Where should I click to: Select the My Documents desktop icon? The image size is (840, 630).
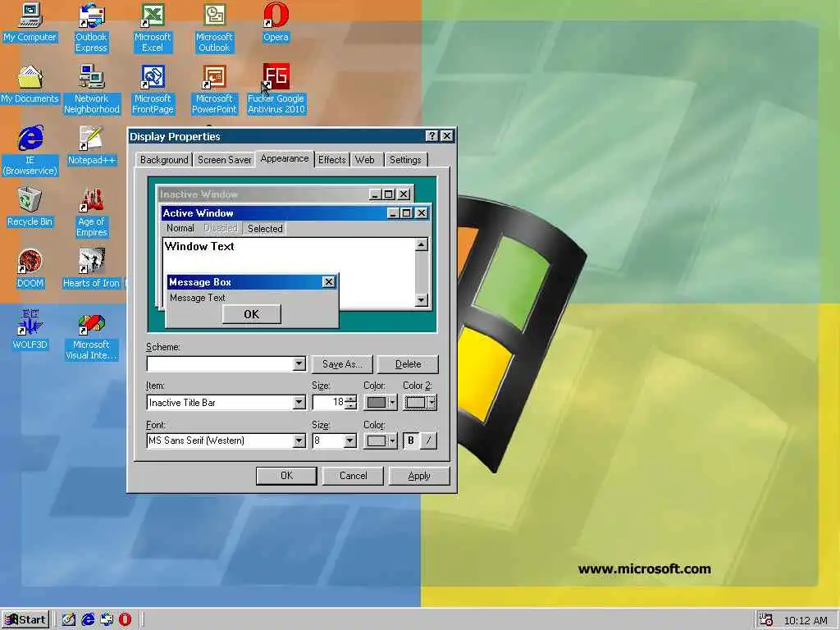pos(30,84)
